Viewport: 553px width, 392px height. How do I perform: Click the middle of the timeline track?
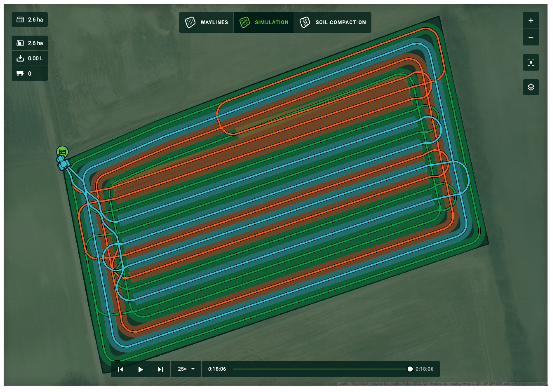tap(321, 369)
